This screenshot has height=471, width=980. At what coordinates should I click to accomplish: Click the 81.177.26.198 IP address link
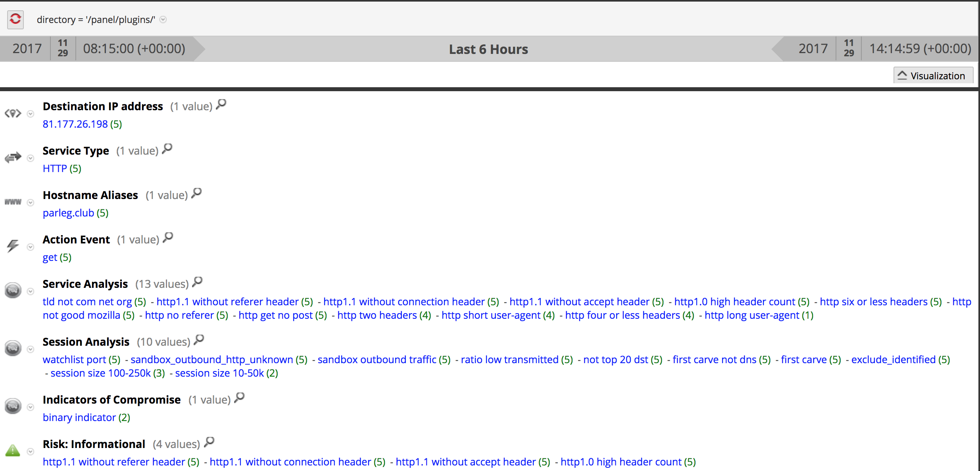point(75,124)
